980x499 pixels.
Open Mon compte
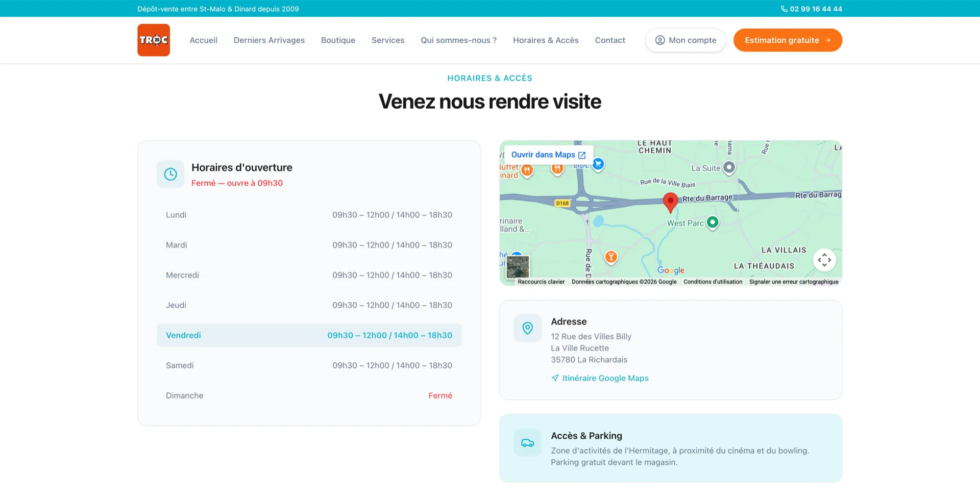(685, 40)
